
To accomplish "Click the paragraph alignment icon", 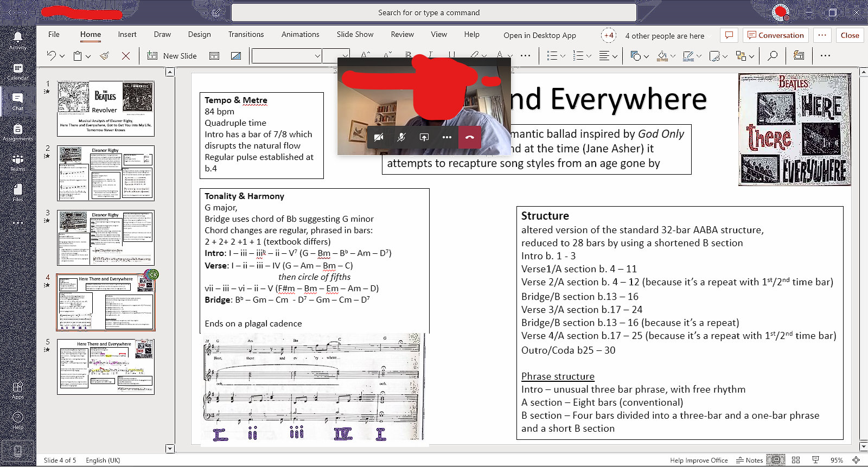I will tap(604, 55).
